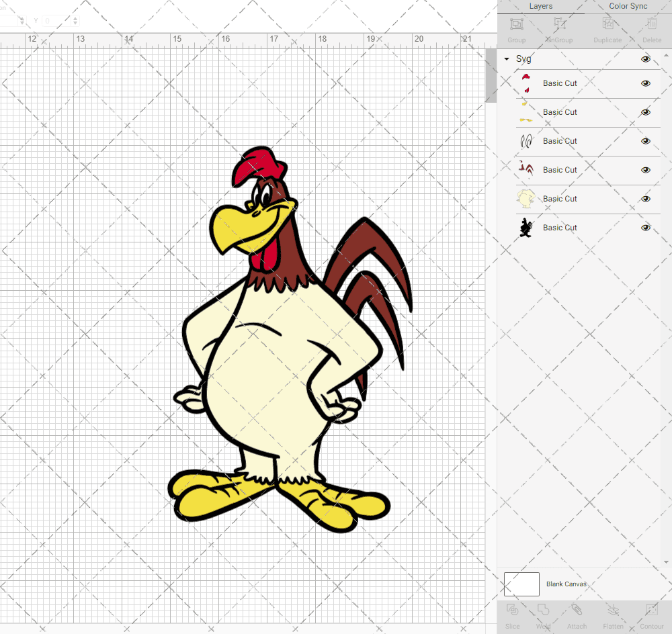Viewport: 672px width, 634px height.
Task: Select the brown tail feathers layer thumbnail
Action: coord(526,170)
